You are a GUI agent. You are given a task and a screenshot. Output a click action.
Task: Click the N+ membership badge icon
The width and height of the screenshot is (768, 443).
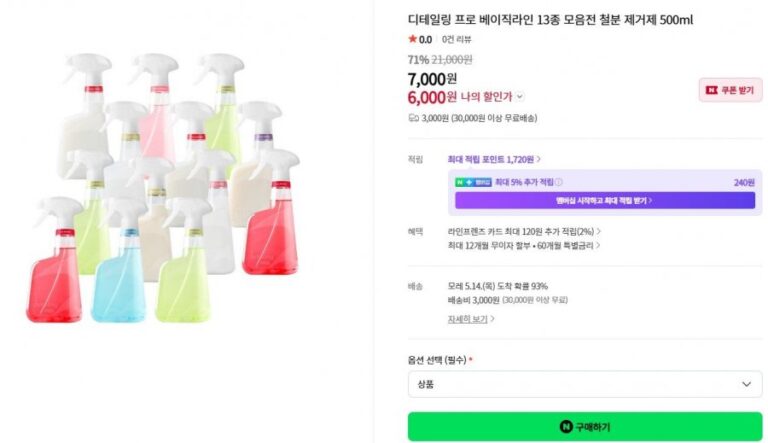(473, 182)
